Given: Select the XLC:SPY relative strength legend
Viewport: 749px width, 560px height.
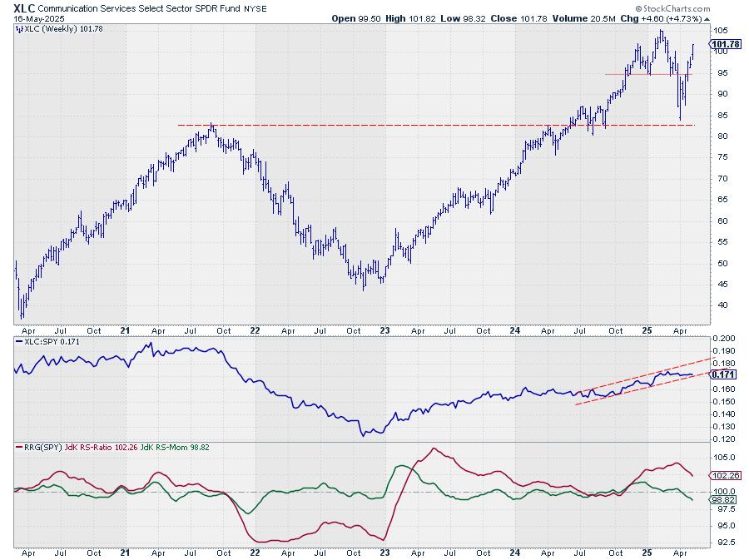Looking at the screenshot, I should [x=47, y=341].
